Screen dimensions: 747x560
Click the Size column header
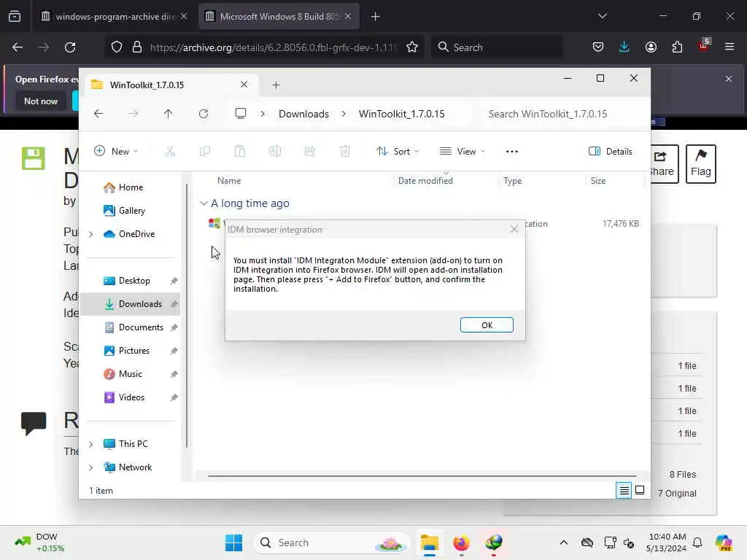coord(598,181)
